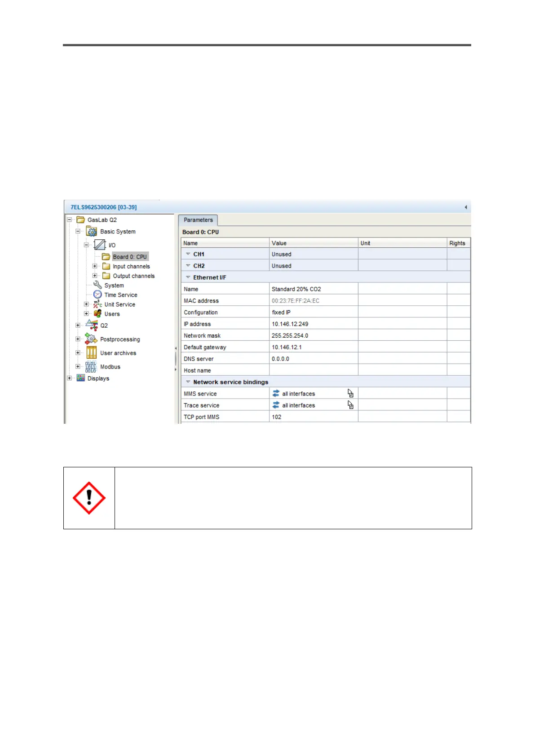535x756 pixels.
Task: Click the User archives binder icon
Action: pos(91,353)
